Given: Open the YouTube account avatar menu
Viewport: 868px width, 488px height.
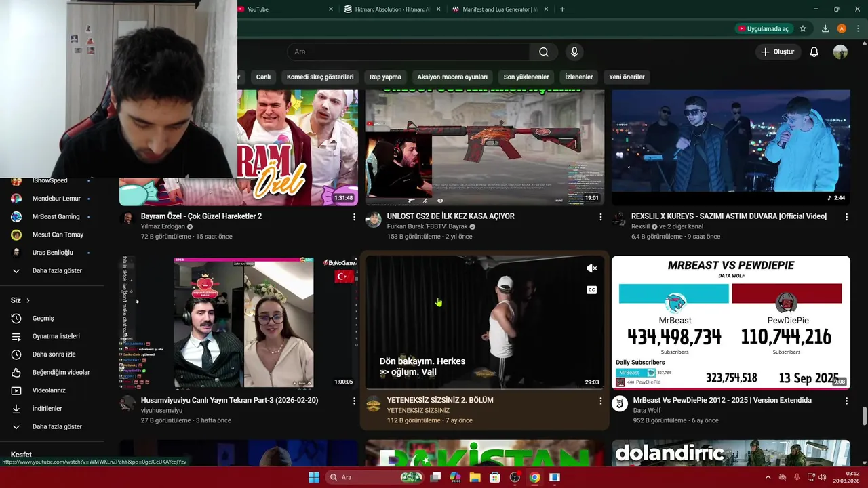Looking at the screenshot, I should [x=840, y=52].
